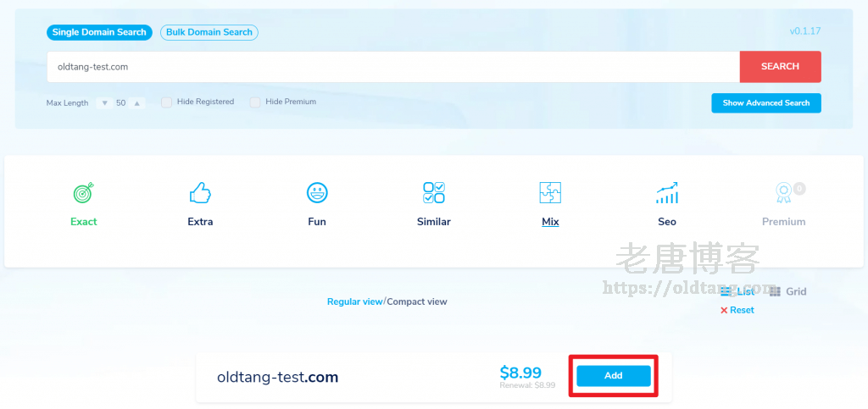Open the Similar checkboxes grid icon
Screen dimensions: 868x409
click(433, 193)
